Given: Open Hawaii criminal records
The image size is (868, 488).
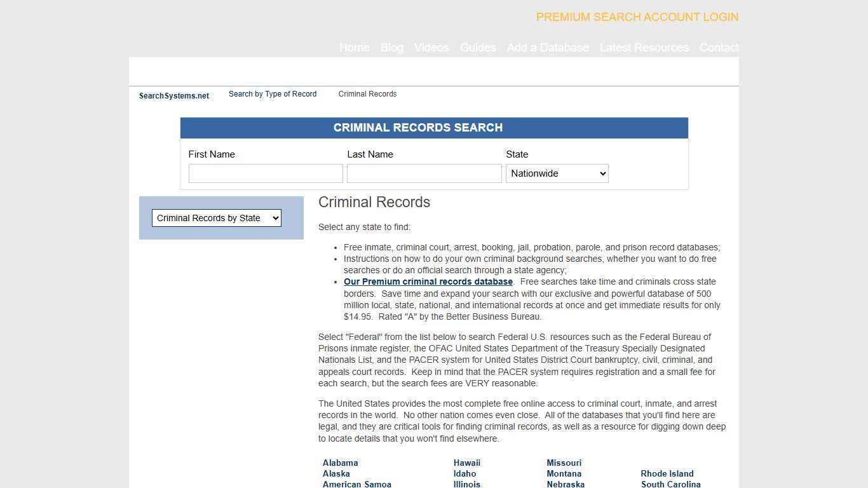Looking at the screenshot, I should 466,463.
